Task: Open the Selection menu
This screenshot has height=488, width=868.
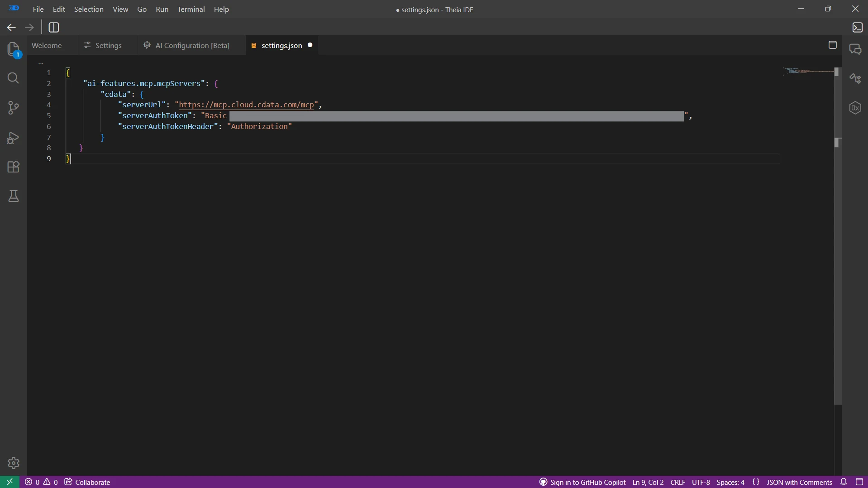Action: tap(89, 10)
